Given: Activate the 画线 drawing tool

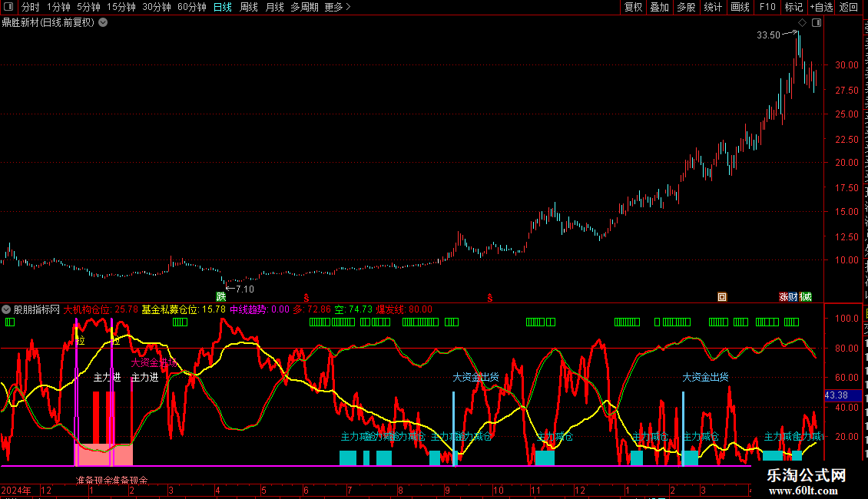Looking at the screenshot, I should pos(740,7).
